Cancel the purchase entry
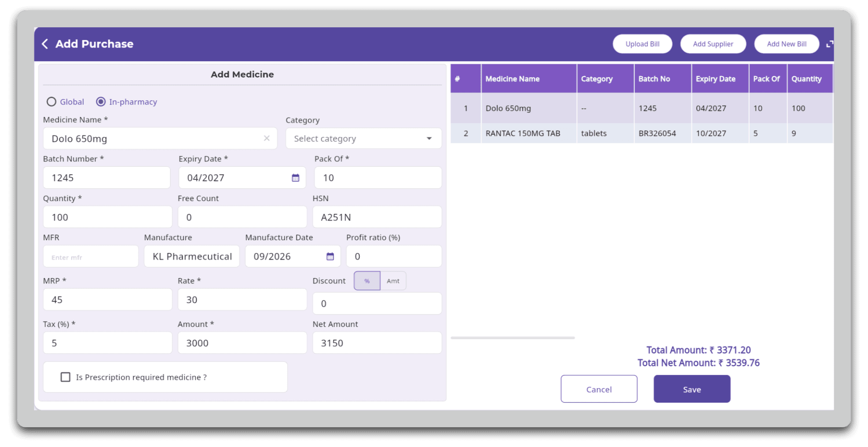Image resolution: width=868 pixels, height=447 pixels. coord(599,389)
